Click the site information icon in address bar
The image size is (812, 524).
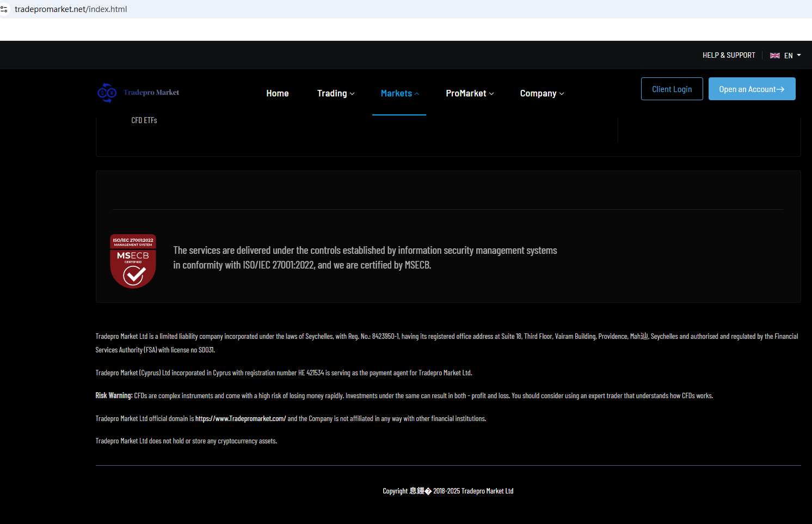pyautogui.click(x=4, y=9)
